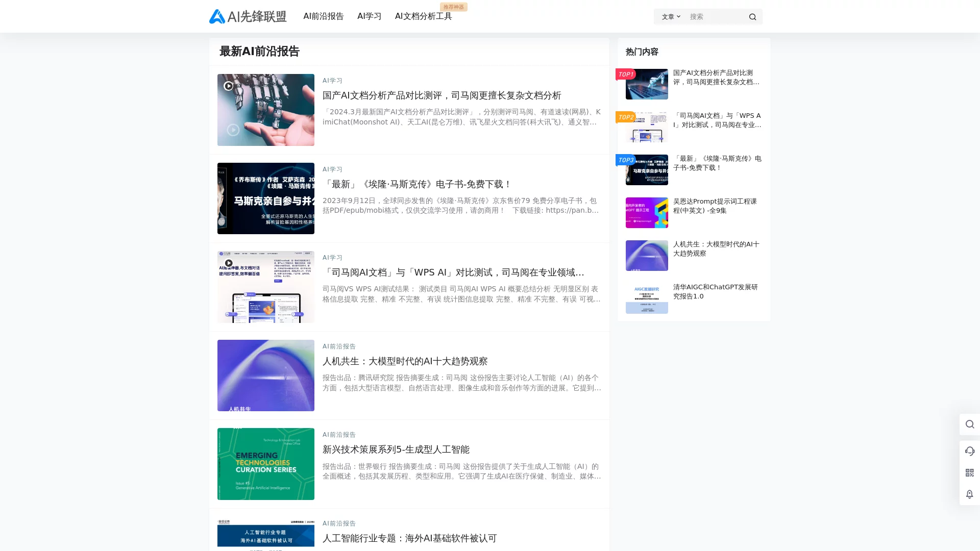Click the play icon on the robot hand thumbnail
This screenshot has width=980, height=551.
pos(228,86)
